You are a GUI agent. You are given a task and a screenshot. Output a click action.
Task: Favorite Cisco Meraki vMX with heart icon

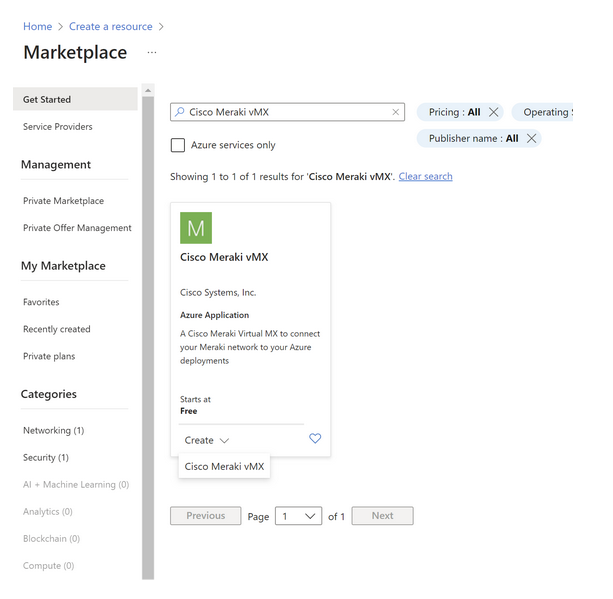point(315,438)
